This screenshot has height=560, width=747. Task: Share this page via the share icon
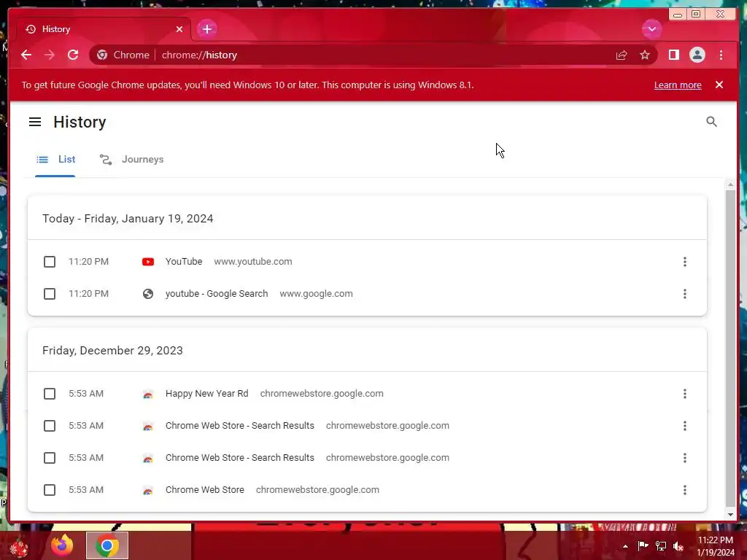622,55
